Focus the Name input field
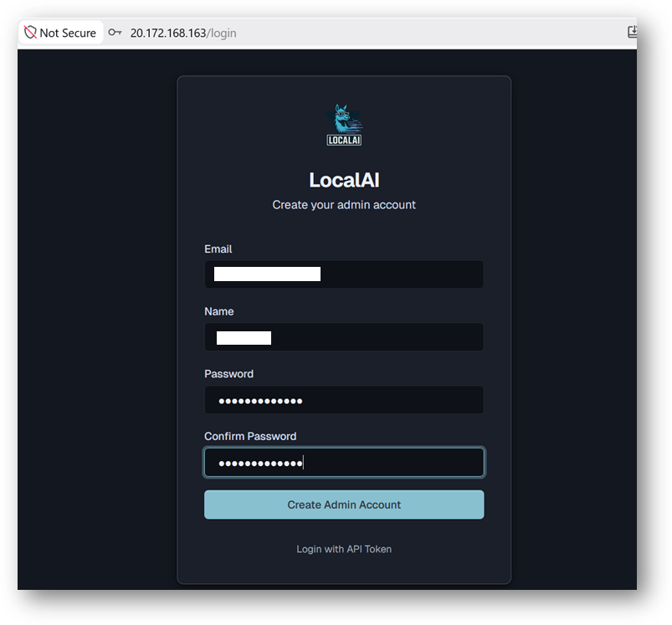The height and width of the screenshot is (625, 672). click(x=344, y=336)
